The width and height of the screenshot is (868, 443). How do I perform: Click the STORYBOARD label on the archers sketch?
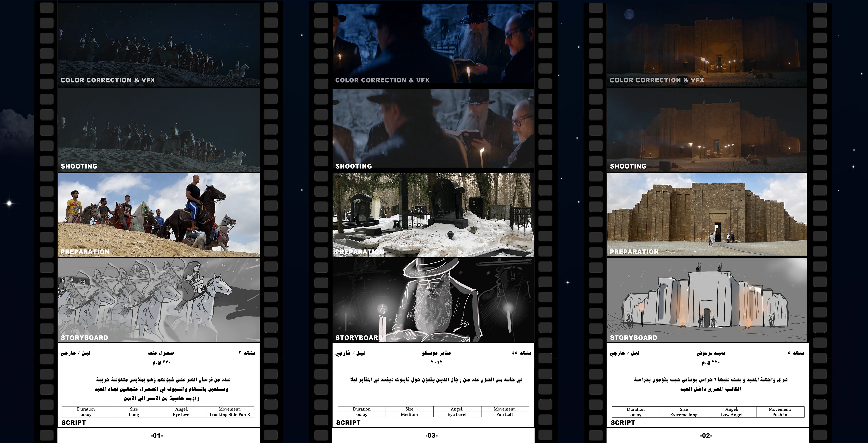[x=84, y=338]
